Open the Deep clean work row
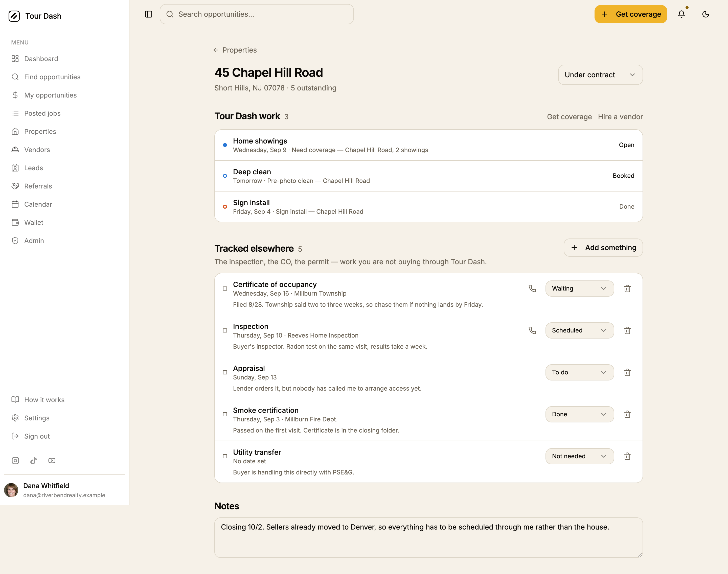Viewport: 728px width, 574px height. tap(428, 176)
